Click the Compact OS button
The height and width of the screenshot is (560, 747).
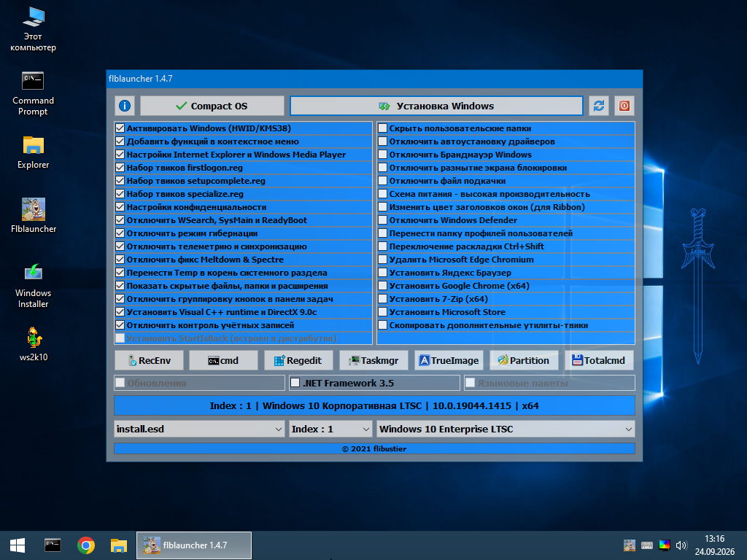pos(212,106)
